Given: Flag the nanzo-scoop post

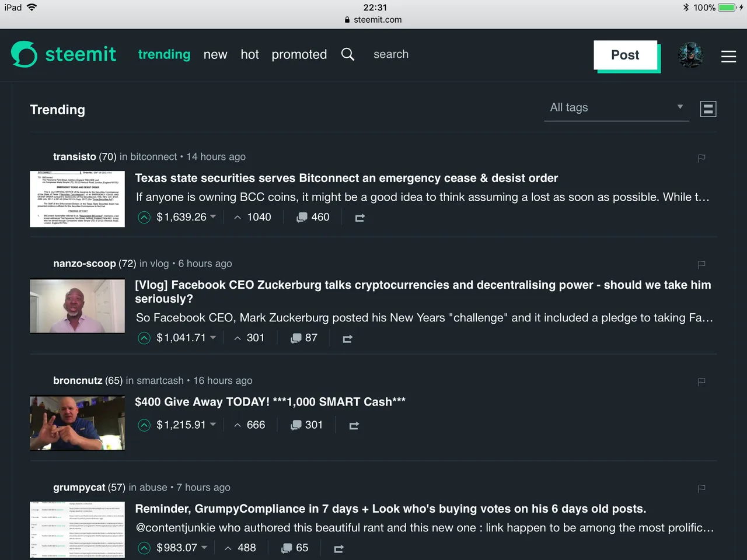Looking at the screenshot, I should pos(701,264).
